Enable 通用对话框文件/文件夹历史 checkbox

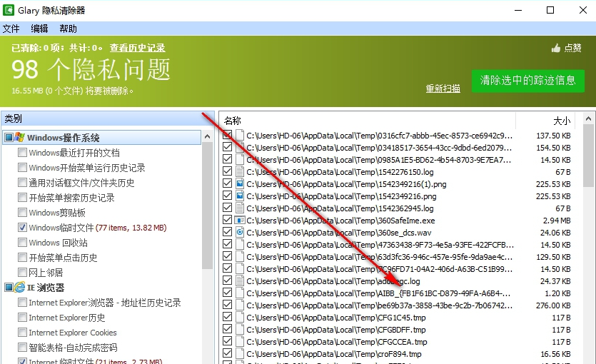point(22,183)
